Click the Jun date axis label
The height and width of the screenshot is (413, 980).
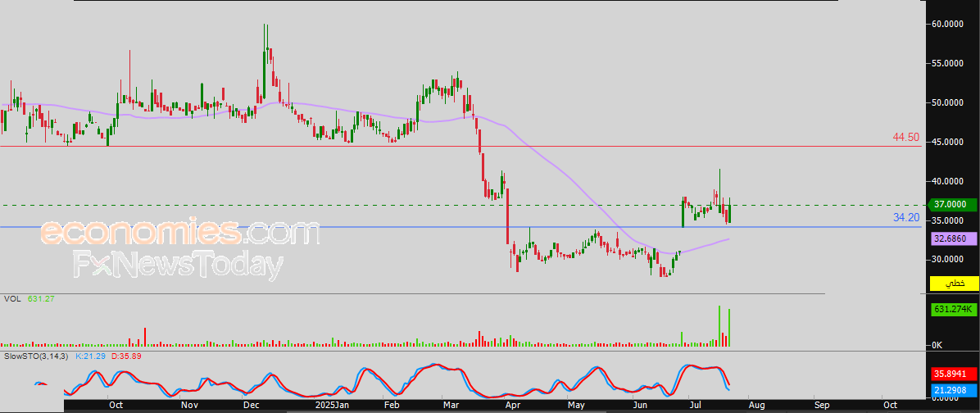coord(639,405)
